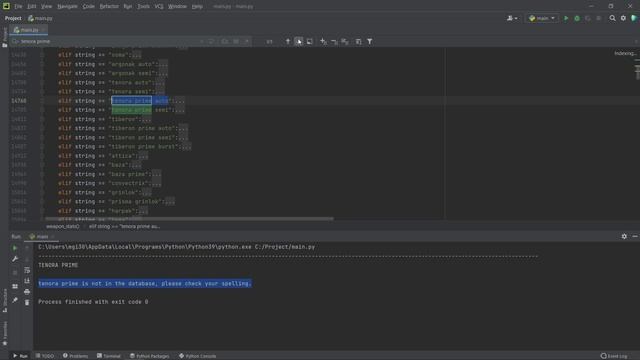Open Favorites tool window from left stripe
The width and height of the screenshot is (640, 360).
tap(4, 333)
